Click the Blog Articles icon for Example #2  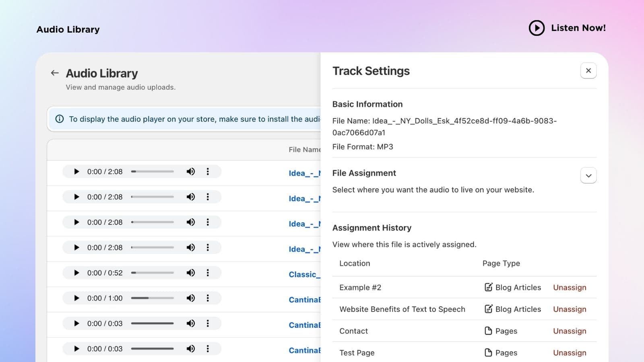pyautogui.click(x=488, y=287)
